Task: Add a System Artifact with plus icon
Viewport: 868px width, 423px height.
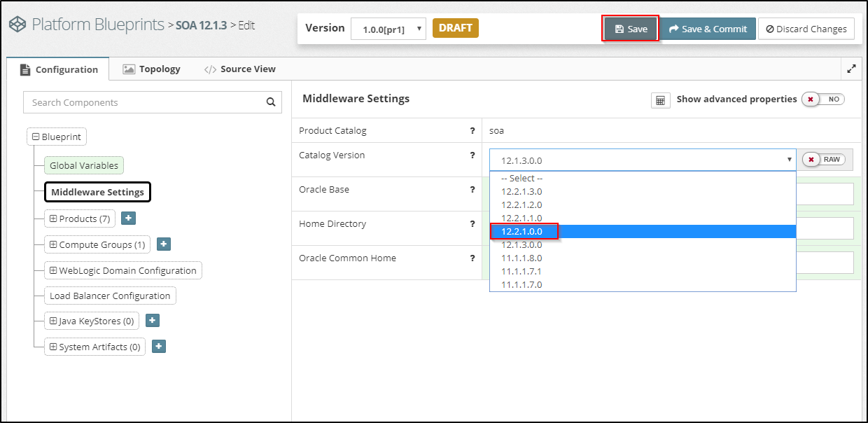Action: [x=158, y=347]
